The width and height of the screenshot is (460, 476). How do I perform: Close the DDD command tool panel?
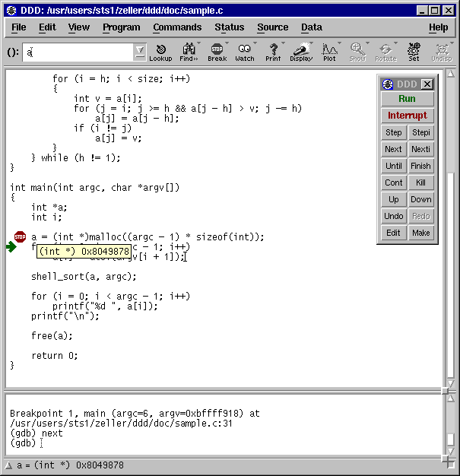(x=427, y=84)
